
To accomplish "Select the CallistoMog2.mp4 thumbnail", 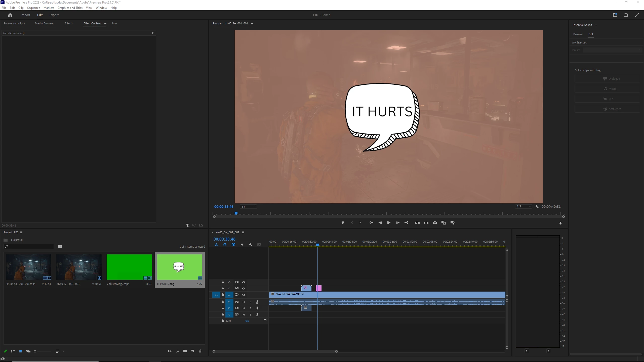I will pos(129,267).
